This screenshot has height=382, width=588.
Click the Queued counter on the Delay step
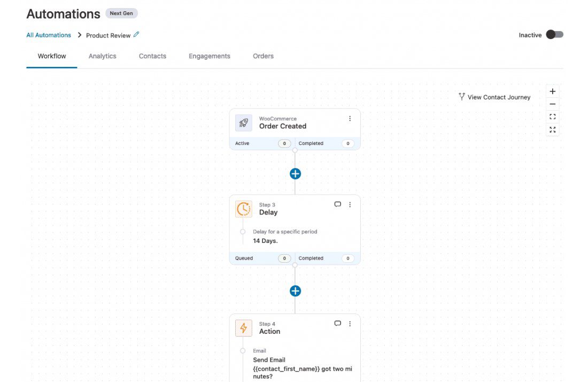pos(284,258)
